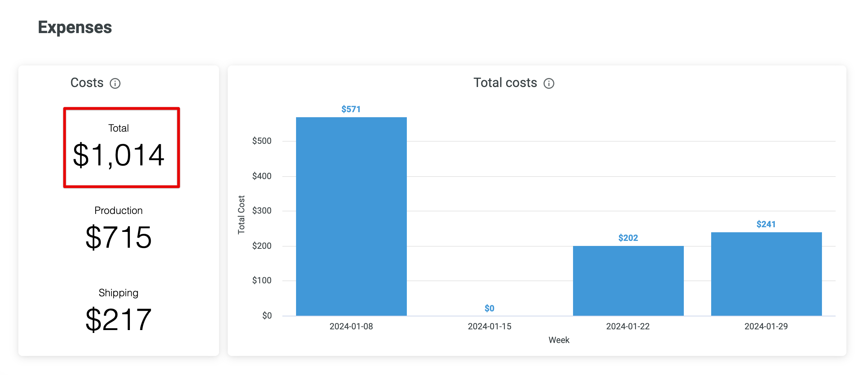
Task: Click the 2024-01-22 axis label
Action: (628, 326)
